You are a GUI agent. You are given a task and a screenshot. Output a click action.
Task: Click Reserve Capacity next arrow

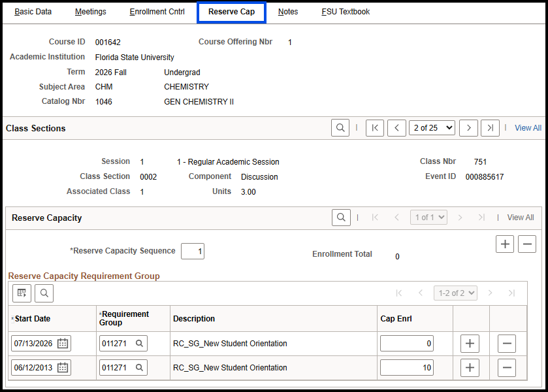tap(460, 218)
